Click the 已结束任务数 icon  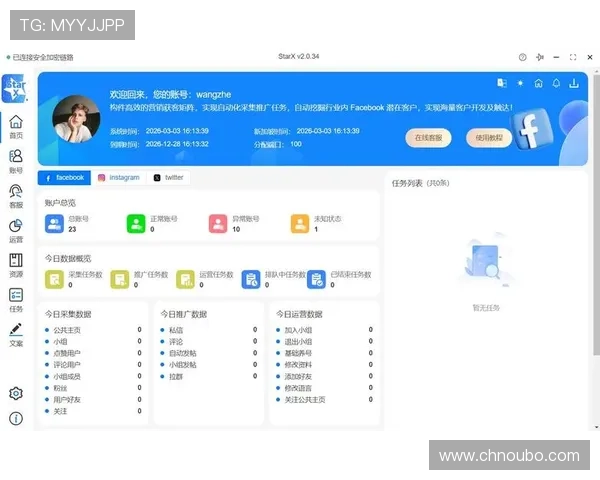[x=316, y=279]
